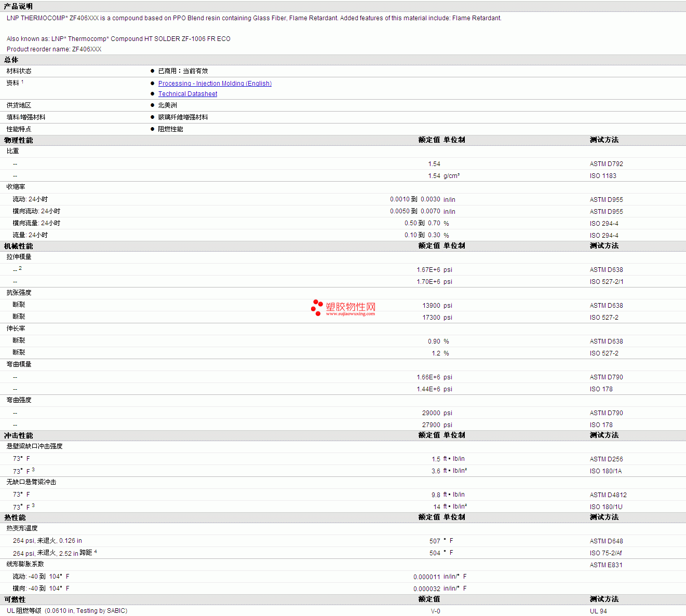Click the 线形膨胀系数 property label
Viewport: 686px width, 616px height.
[x=25, y=564]
